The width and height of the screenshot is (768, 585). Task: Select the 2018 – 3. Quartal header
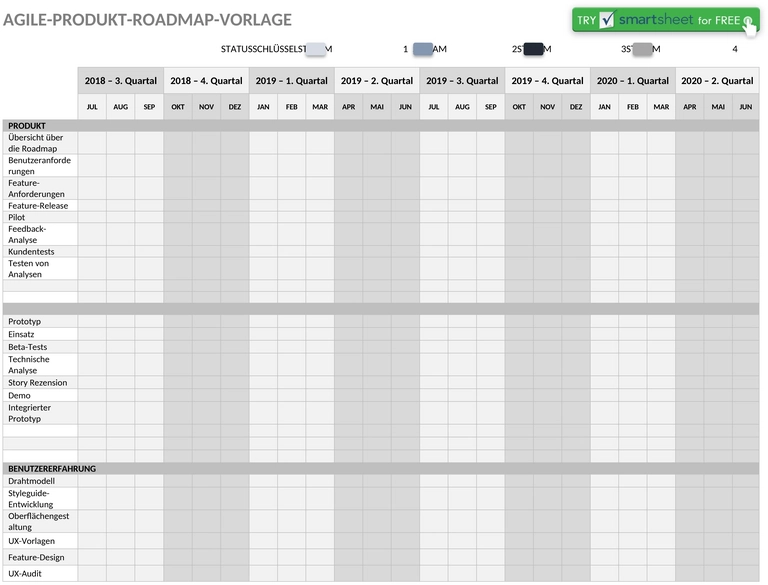120,81
